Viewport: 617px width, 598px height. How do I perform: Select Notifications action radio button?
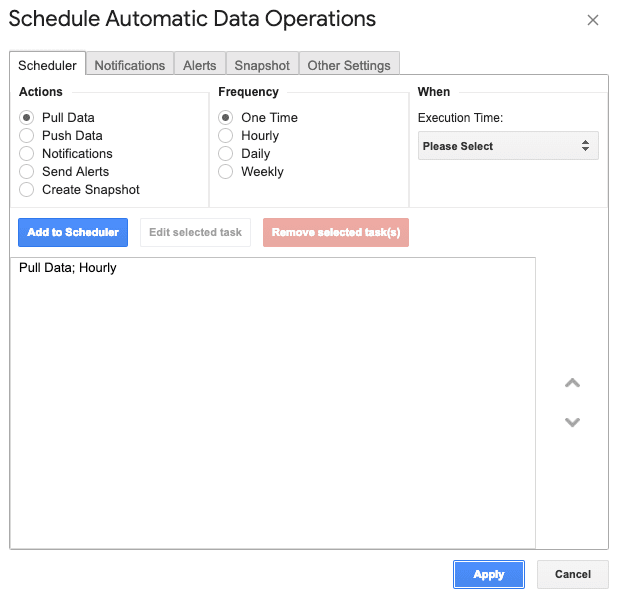(26, 153)
